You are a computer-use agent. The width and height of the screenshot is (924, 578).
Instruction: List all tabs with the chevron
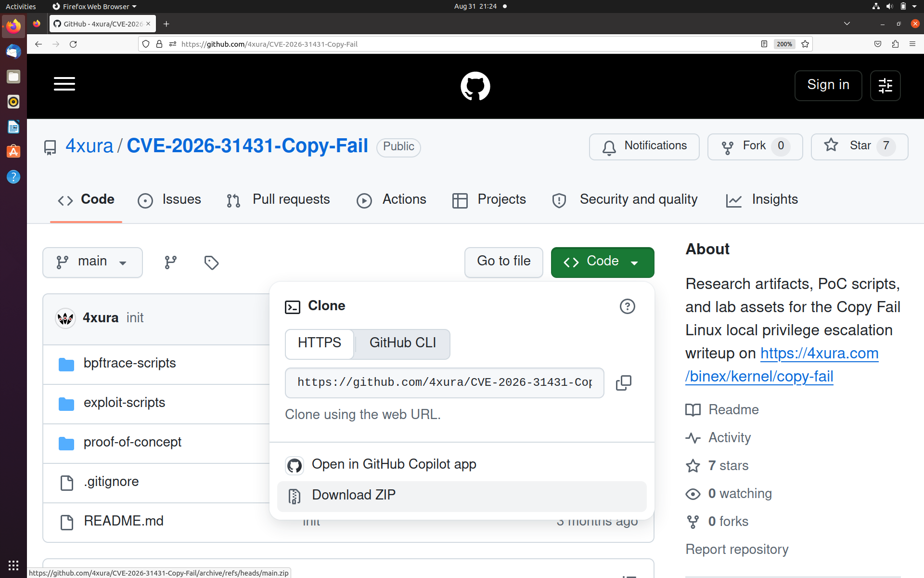847,24
